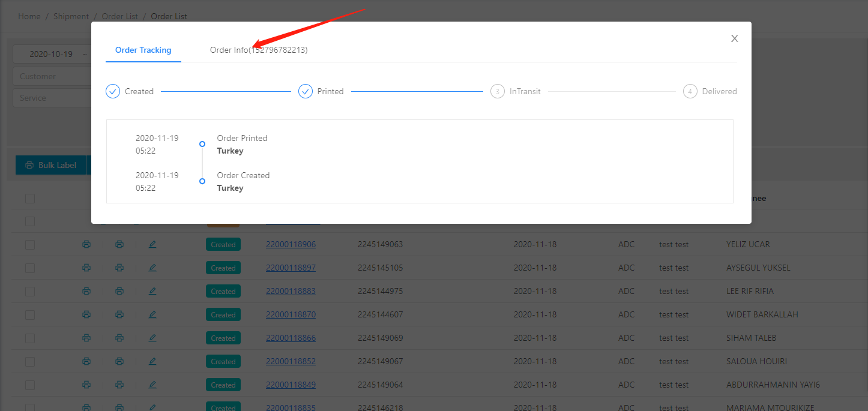Click second printer icon in row 22000118906
868x411 pixels.
pyautogui.click(x=119, y=244)
